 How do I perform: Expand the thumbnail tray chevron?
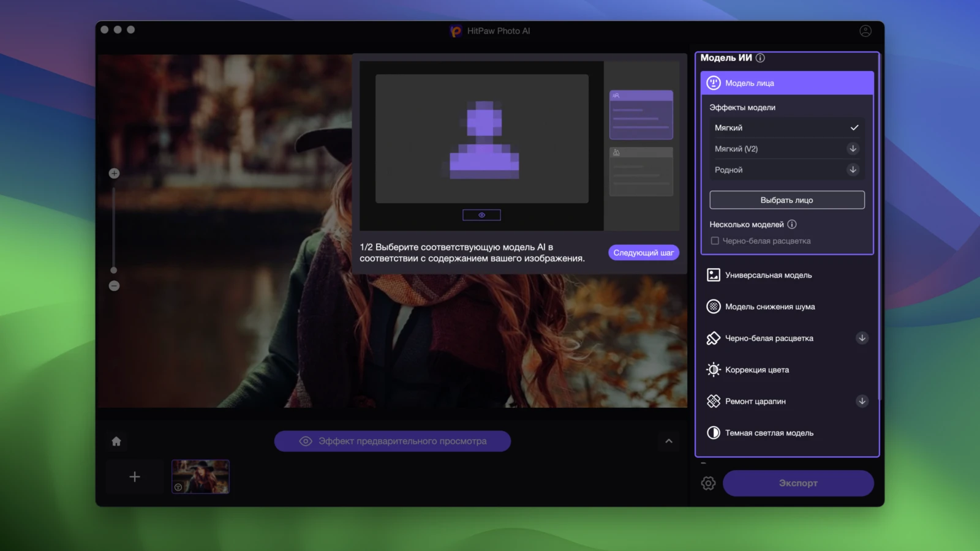pos(669,441)
